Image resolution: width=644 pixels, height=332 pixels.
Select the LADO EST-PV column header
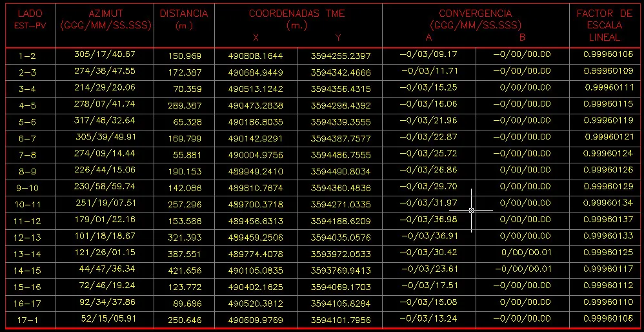tap(30, 19)
